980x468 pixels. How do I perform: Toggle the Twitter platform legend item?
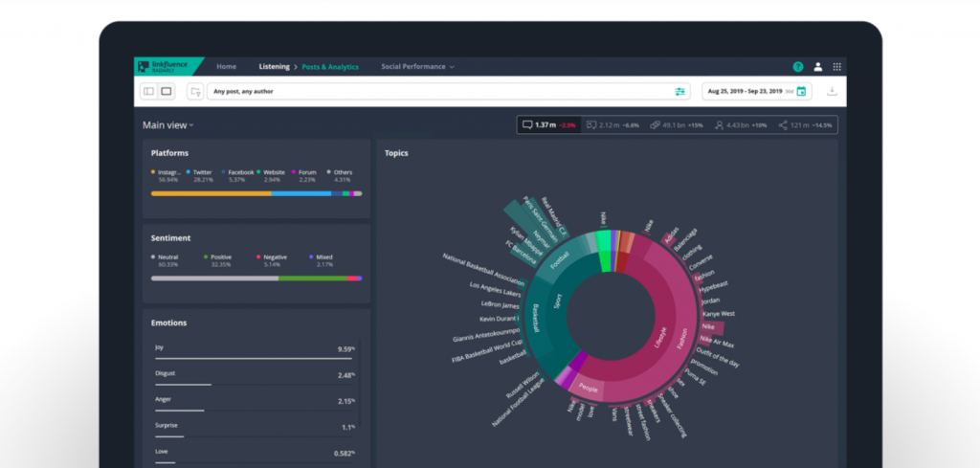pos(200,175)
